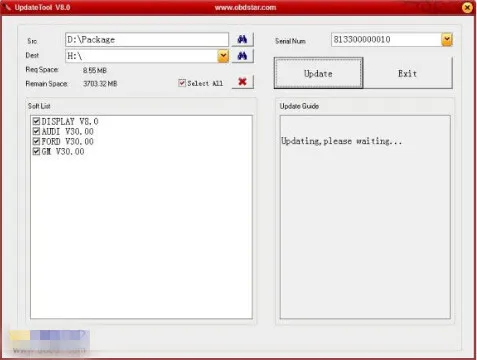Toggle the Select All checkbox
This screenshot has height=360, width=477.
pos(182,83)
